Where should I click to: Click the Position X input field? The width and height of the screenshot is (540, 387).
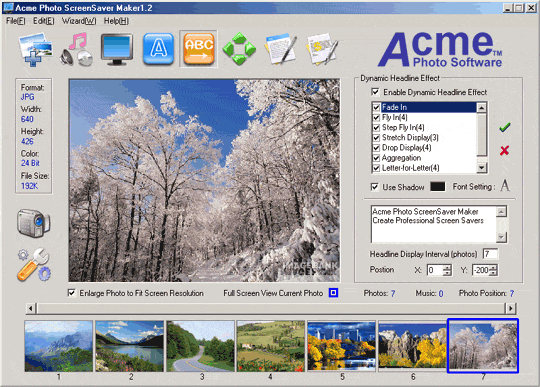coord(435,270)
